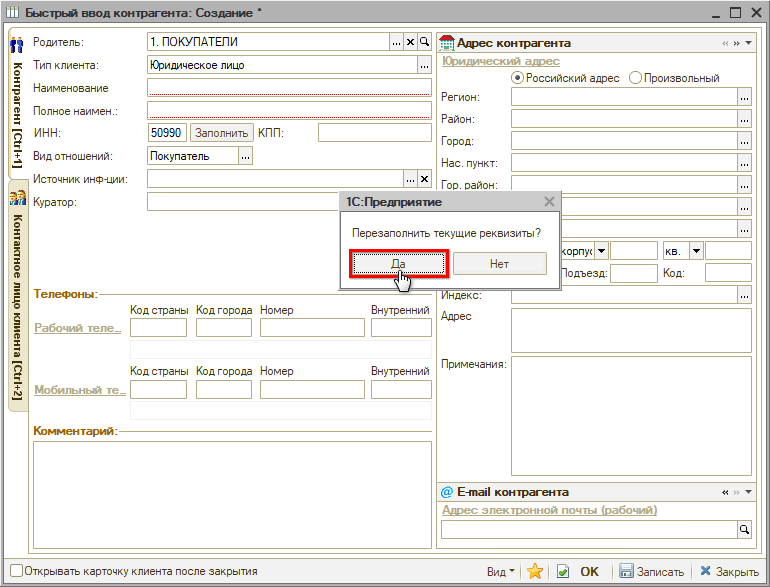
Task: Open the кв. type dropdown arrow
Action: [696, 250]
